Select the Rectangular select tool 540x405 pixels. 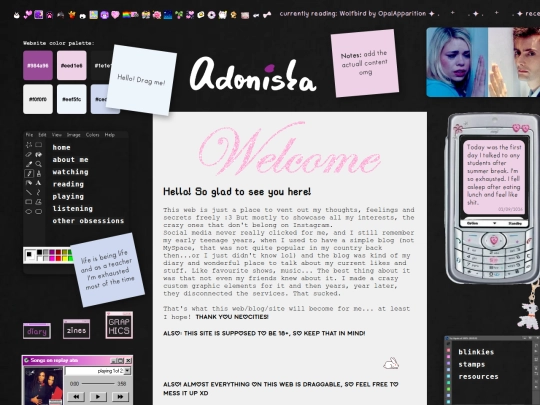pos(39,145)
